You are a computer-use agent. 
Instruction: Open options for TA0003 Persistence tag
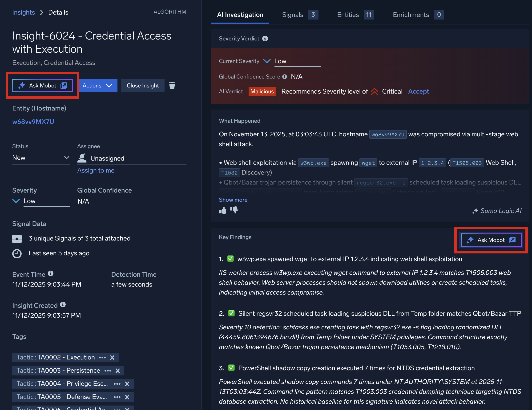108,371
